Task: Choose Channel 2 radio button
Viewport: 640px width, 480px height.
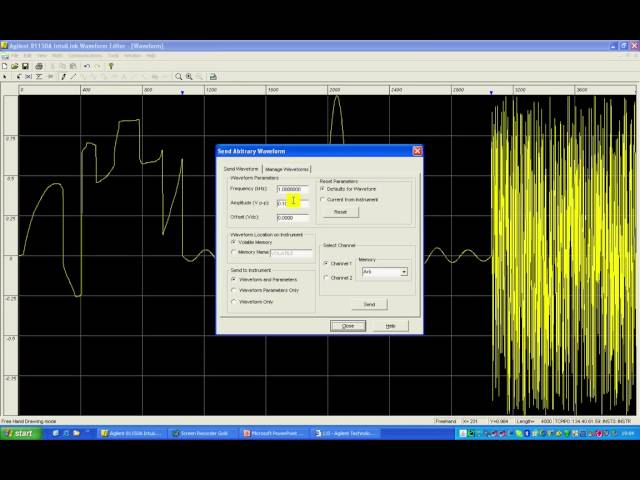Action: click(x=326, y=278)
